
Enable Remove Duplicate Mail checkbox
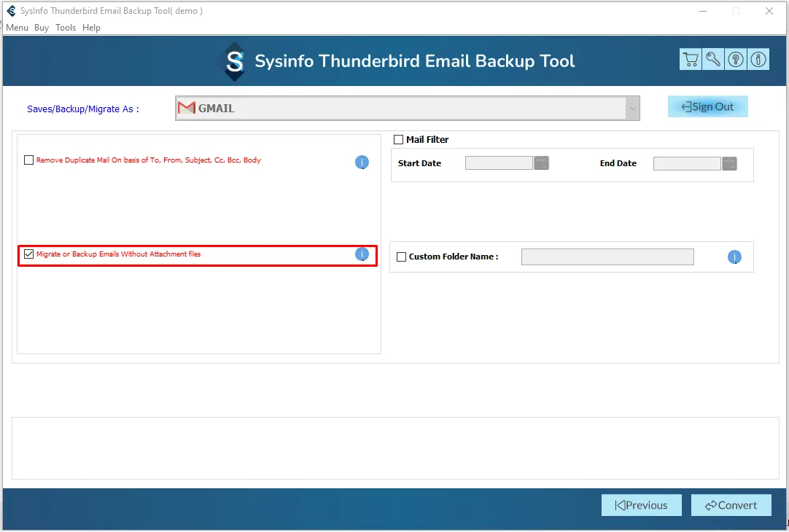click(28, 160)
